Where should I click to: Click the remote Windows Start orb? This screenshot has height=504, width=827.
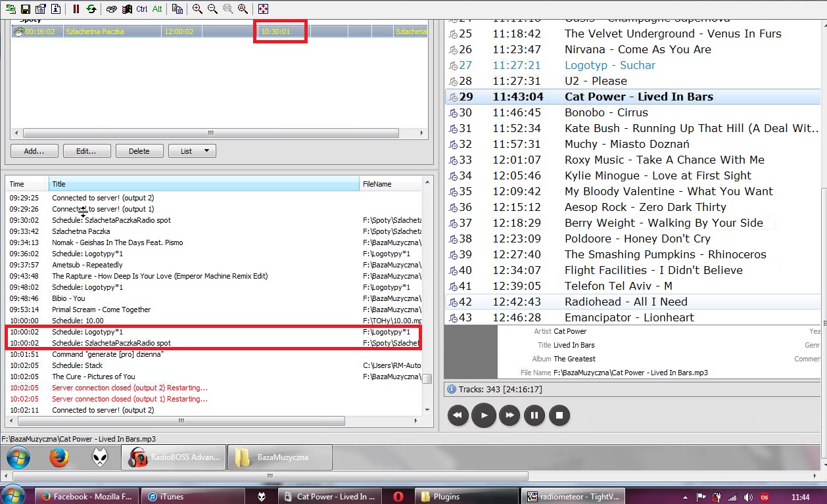[x=18, y=457]
